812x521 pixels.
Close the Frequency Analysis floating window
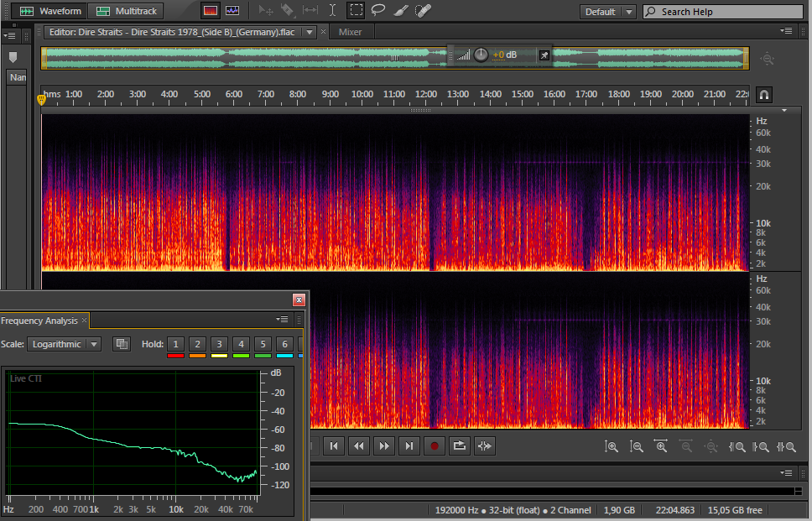coord(299,300)
